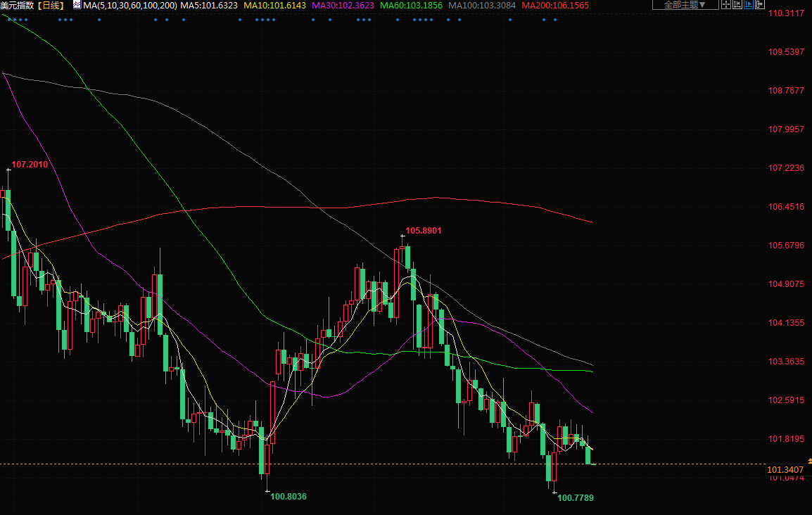This screenshot has height=515, width=812.
Task: Select the red MA200 value label
Action: click(555, 6)
